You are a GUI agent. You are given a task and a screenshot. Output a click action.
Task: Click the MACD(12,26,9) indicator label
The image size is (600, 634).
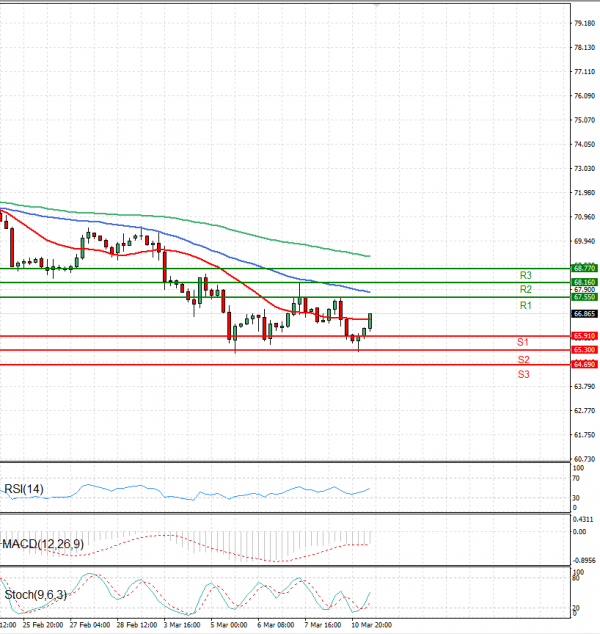coord(43,543)
